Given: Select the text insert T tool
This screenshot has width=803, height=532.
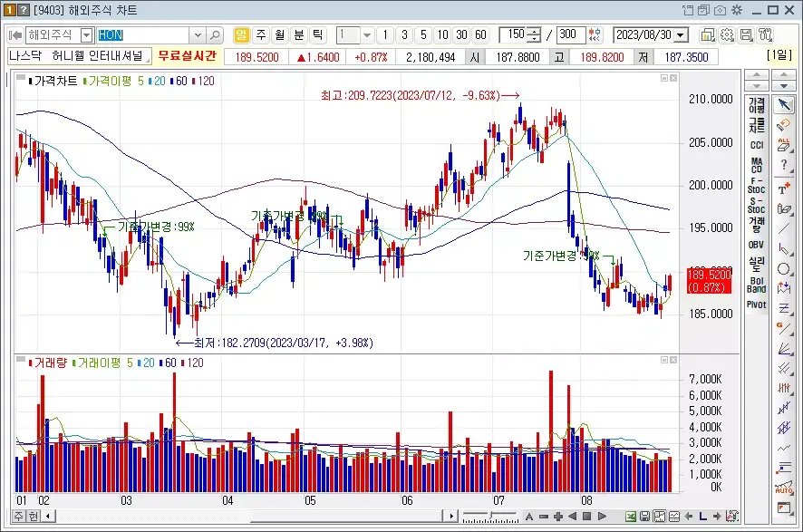Looking at the screenshot, I should tap(784, 189).
